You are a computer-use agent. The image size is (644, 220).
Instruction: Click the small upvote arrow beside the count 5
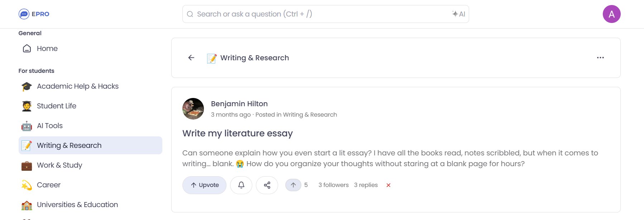tap(293, 185)
